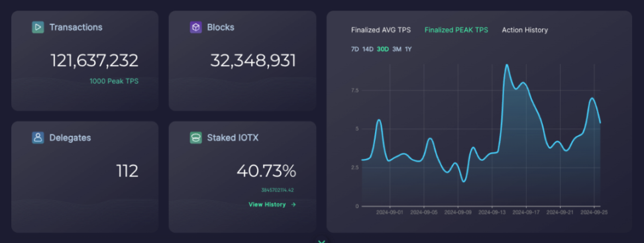Choose the 1Y chart range

pyautogui.click(x=408, y=49)
